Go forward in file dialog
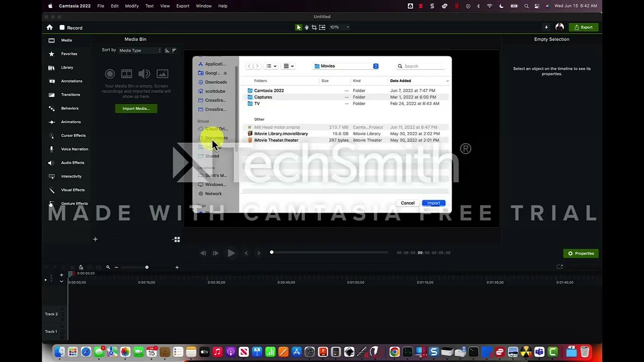Viewport: 644px width, 362px height. (x=257, y=66)
